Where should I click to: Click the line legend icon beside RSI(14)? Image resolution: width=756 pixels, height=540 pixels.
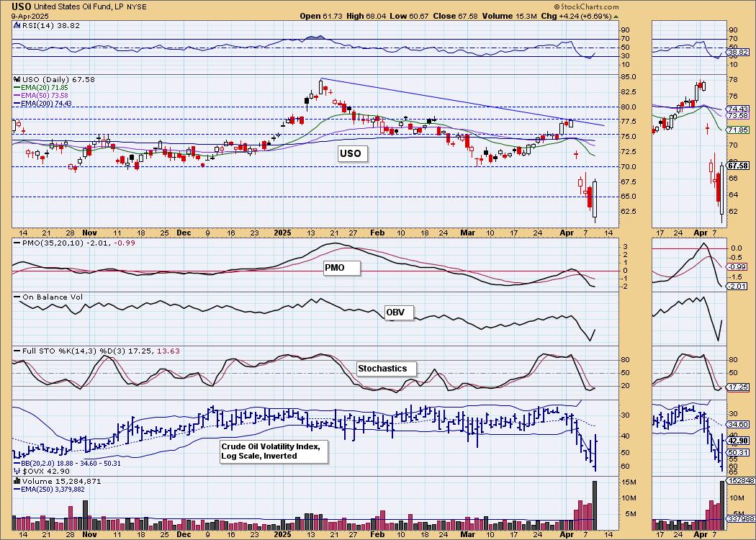coord(17,25)
